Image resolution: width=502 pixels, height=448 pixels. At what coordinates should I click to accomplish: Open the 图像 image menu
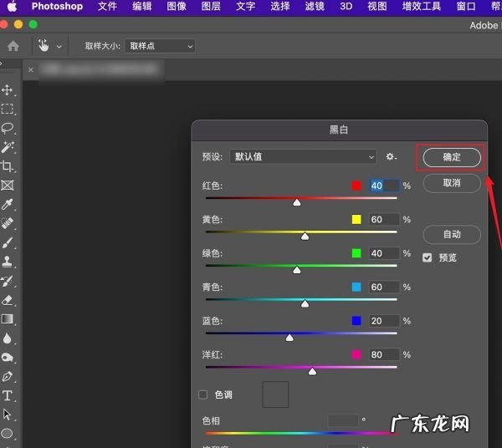click(177, 7)
